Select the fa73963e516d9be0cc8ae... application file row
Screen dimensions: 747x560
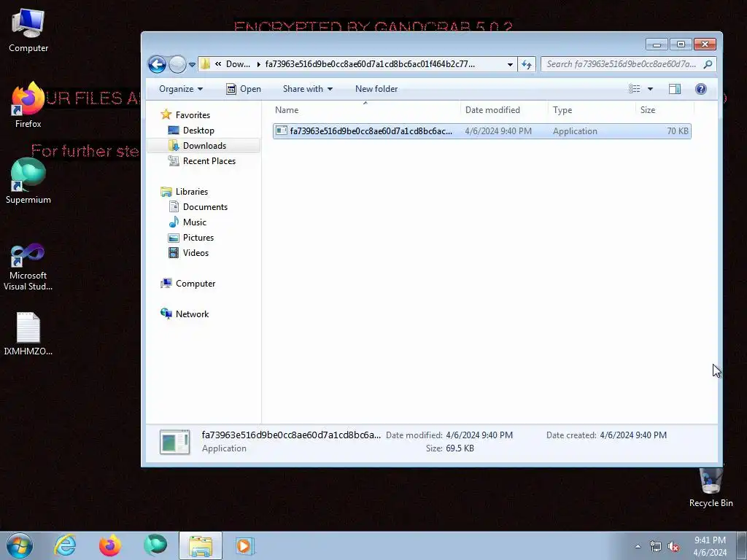481,131
